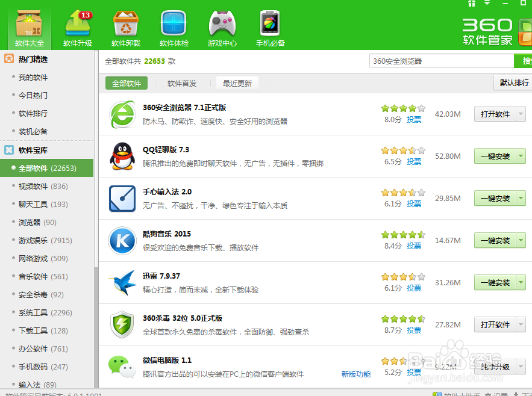Click 一键安装 for 迅雷 7.9.37

click(x=495, y=282)
